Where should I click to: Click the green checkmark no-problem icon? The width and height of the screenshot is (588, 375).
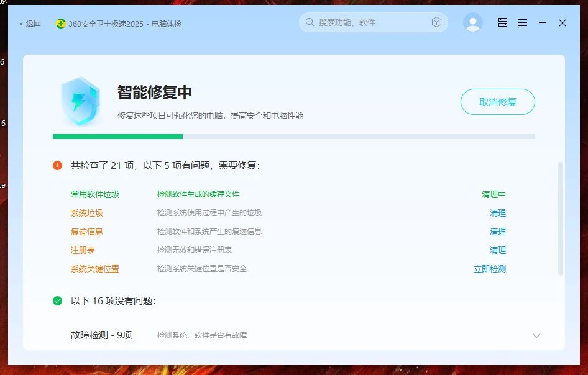coord(57,301)
